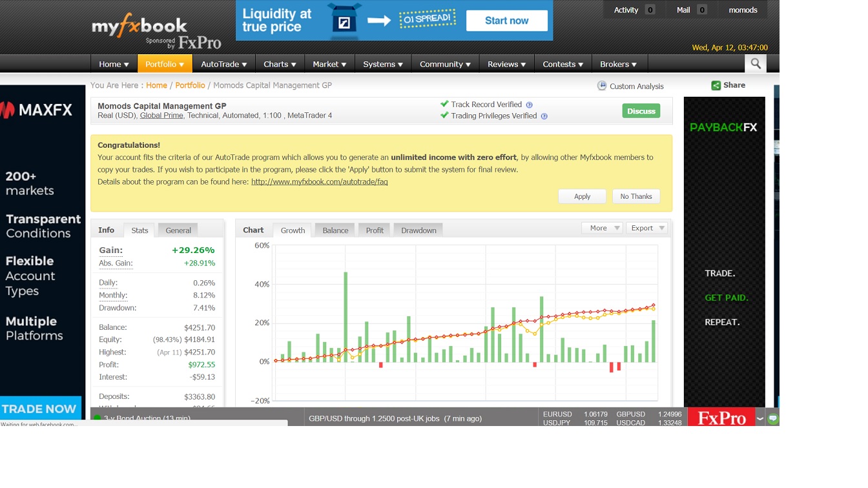Screen dimensions: 868x488
Task: Click green checkmark next to Trading Privileges Verified
Action: coord(444,116)
